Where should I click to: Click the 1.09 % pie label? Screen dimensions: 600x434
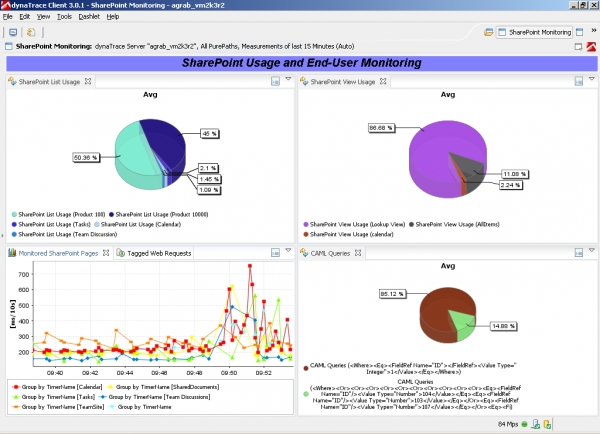click(x=209, y=189)
